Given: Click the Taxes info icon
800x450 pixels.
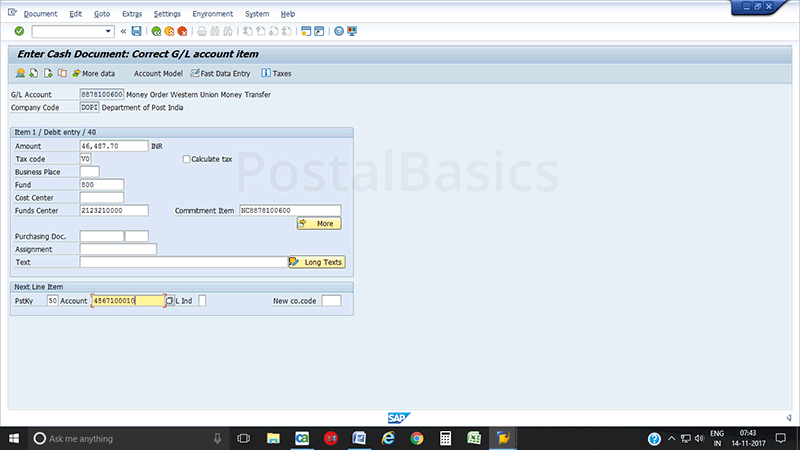Looking at the screenshot, I should pyautogui.click(x=276, y=73).
